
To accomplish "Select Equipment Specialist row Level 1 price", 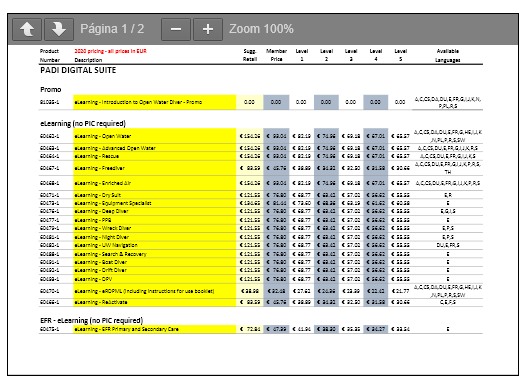I will click(301, 203).
